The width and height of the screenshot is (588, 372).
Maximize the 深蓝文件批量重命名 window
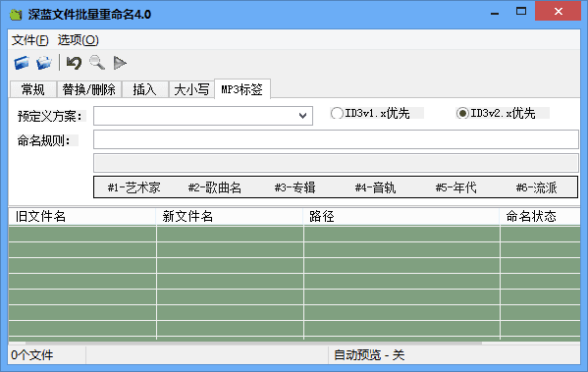pos(521,11)
